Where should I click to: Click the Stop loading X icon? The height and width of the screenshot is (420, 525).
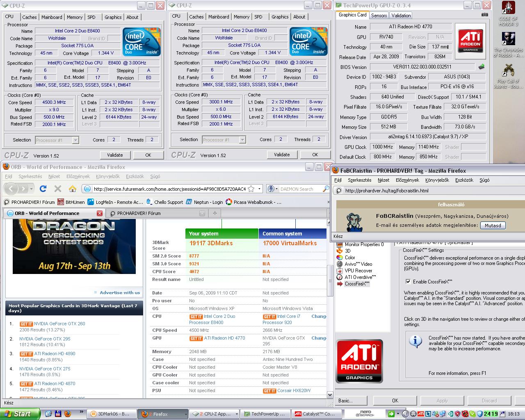tap(58, 189)
